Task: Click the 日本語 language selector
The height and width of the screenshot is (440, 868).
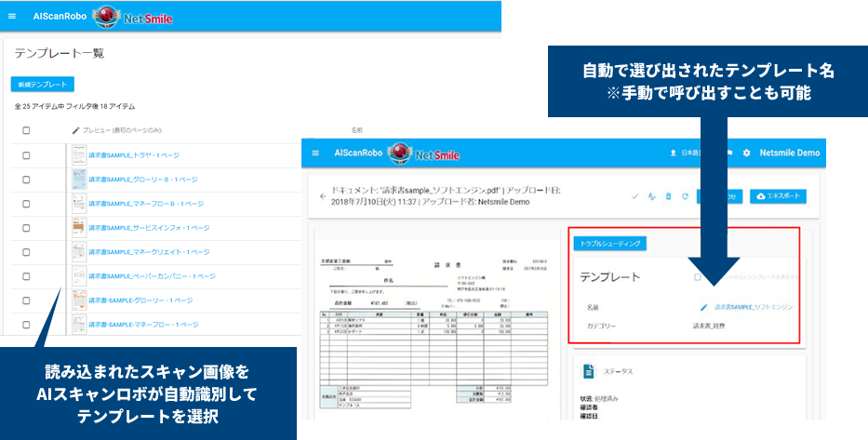Action: tap(689, 153)
